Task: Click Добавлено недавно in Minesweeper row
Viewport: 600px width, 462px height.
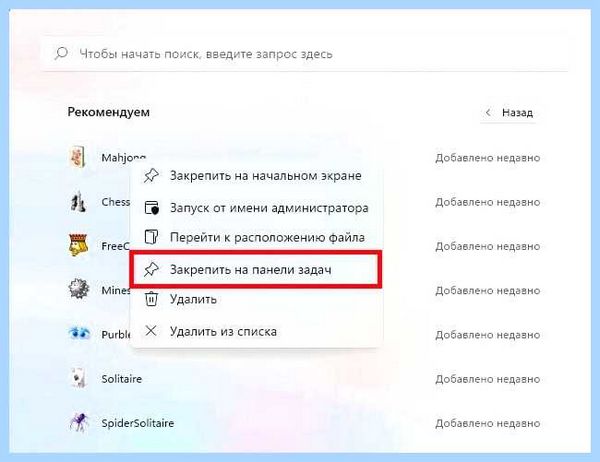Action: click(x=488, y=291)
